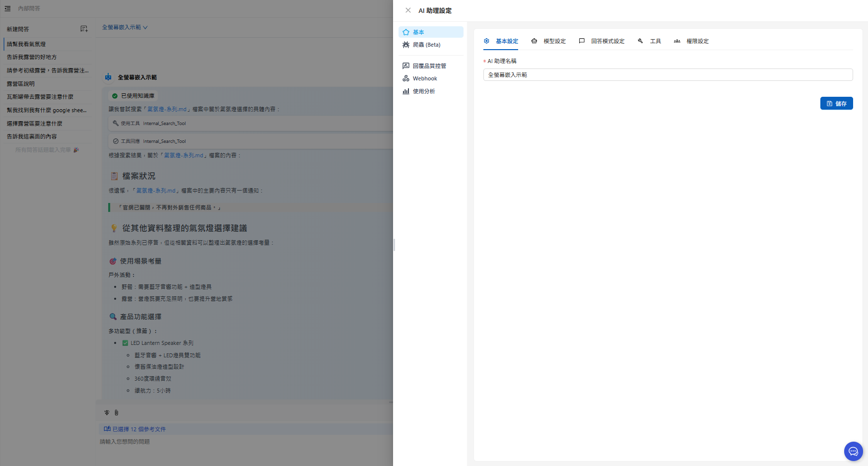868x466 pixels.
Task: Switch to the 模型設定 tab
Action: point(548,41)
